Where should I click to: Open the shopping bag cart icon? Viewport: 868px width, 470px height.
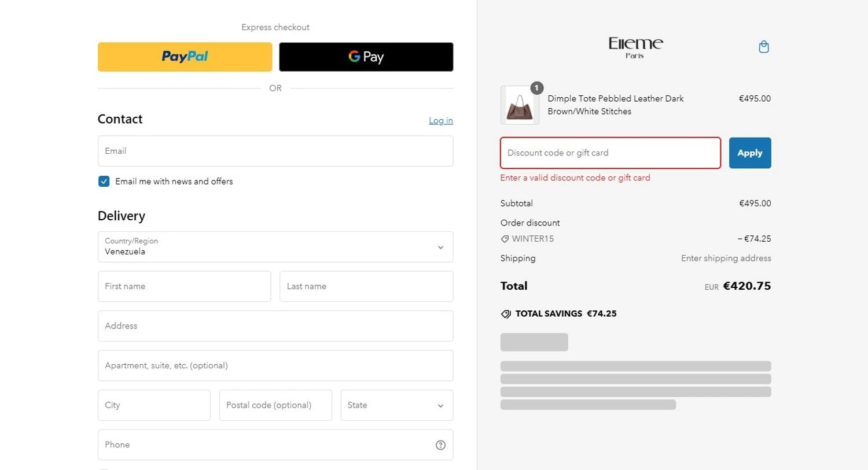point(764,47)
